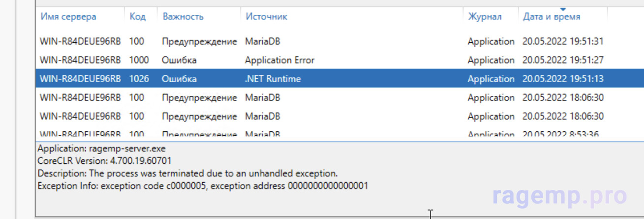Click the CoreCLR Version details line

pyautogui.click(x=104, y=161)
